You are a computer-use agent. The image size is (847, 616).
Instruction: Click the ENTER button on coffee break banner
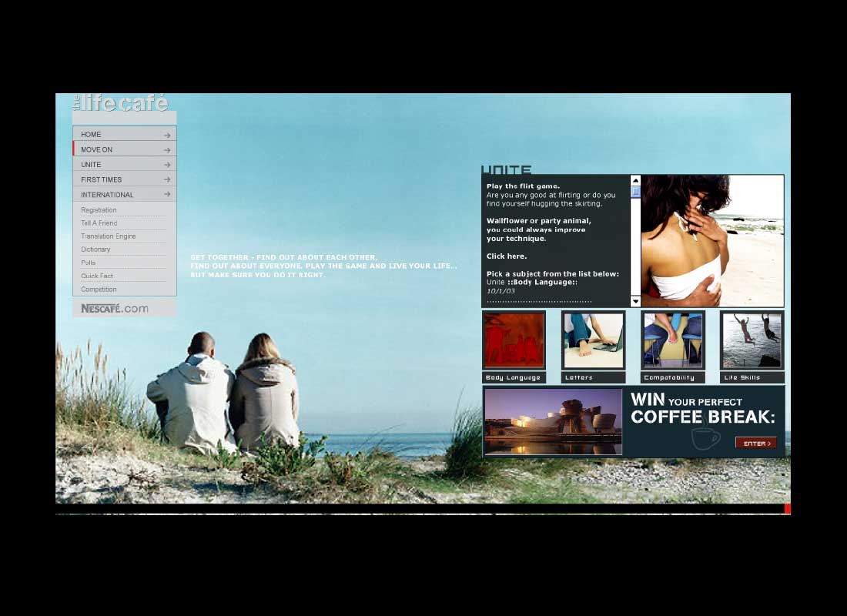click(755, 443)
